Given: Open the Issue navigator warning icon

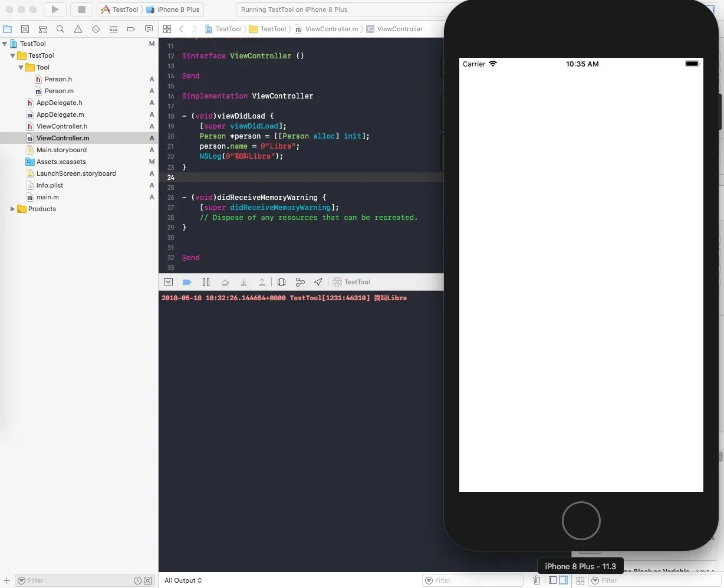Looking at the screenshot, I should point(78,29).
